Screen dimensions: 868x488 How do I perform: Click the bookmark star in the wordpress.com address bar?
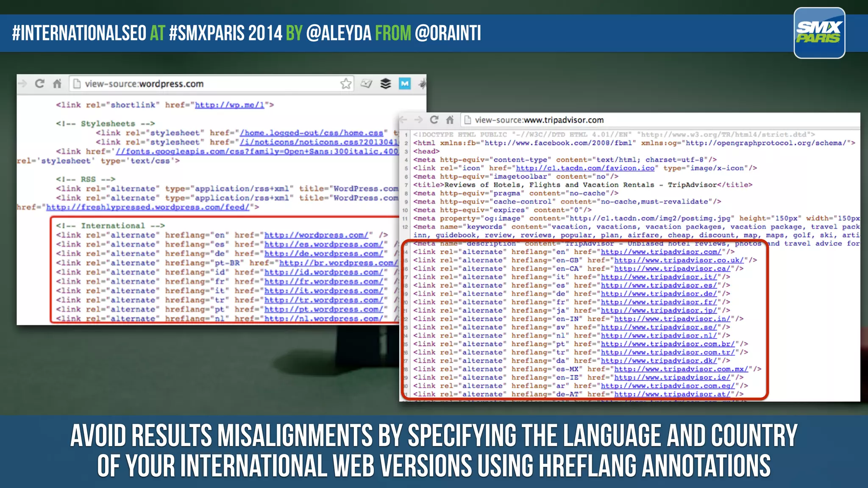coord(346,83)
